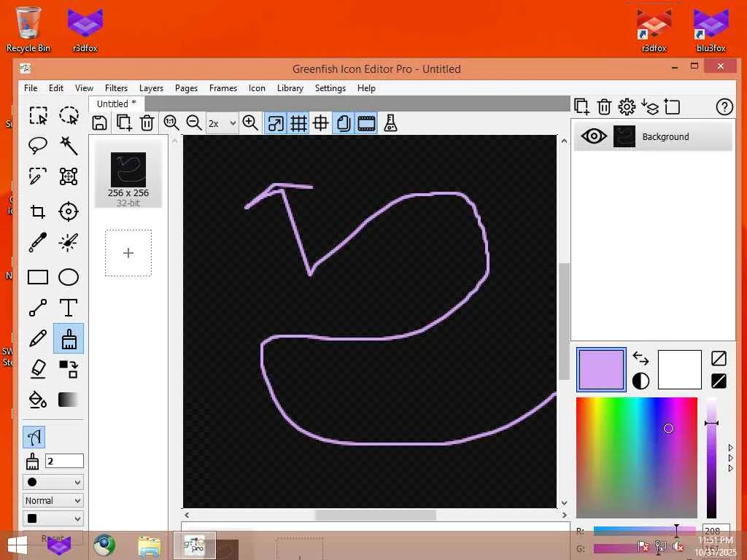Select the ellipse selection tool

pos(69,116)
